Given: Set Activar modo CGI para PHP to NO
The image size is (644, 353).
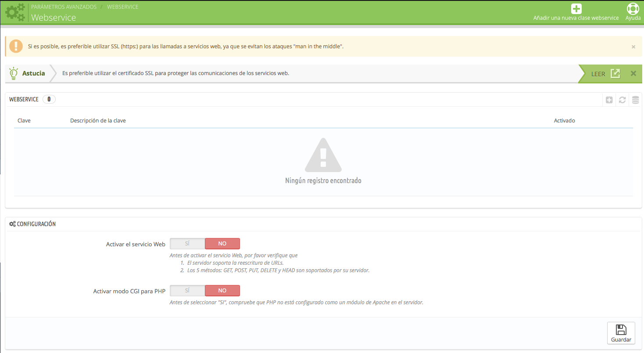Looking at the screenshot, I should [222, 291].
